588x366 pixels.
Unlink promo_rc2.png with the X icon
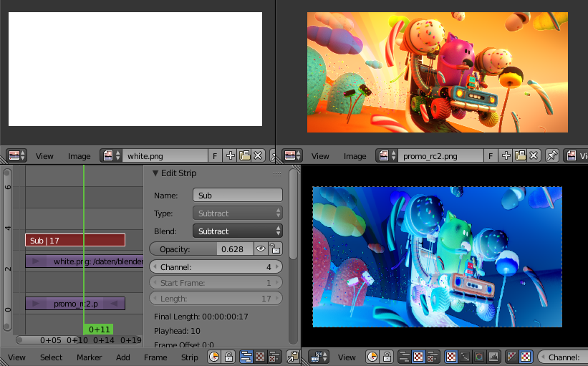click(x=534, y=155)
